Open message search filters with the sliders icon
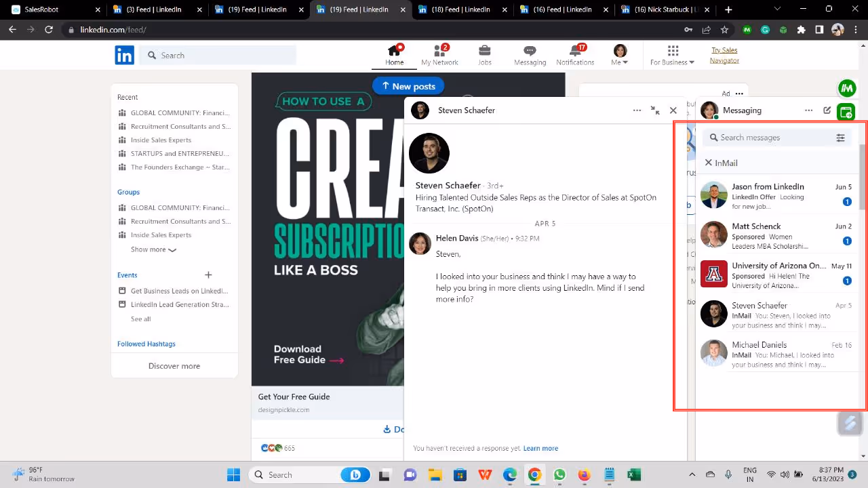This screenshot has height=488, width=868. click(x=841, y=137)
